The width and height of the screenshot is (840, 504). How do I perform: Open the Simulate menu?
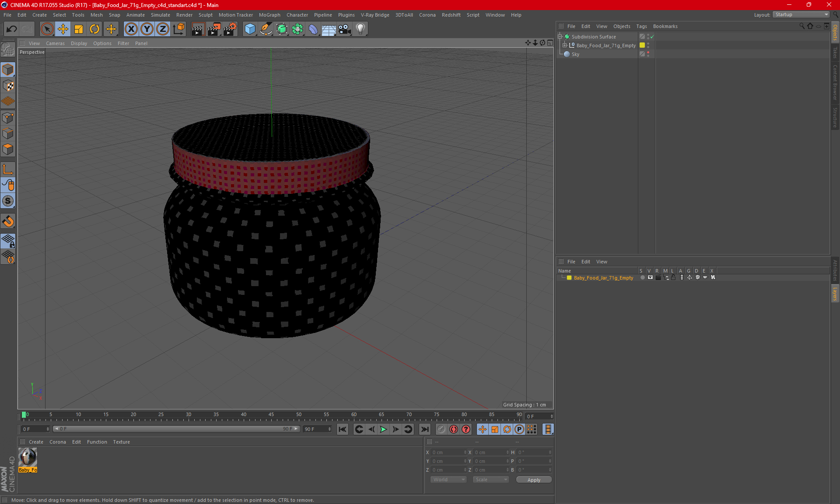tap(161, 15)
